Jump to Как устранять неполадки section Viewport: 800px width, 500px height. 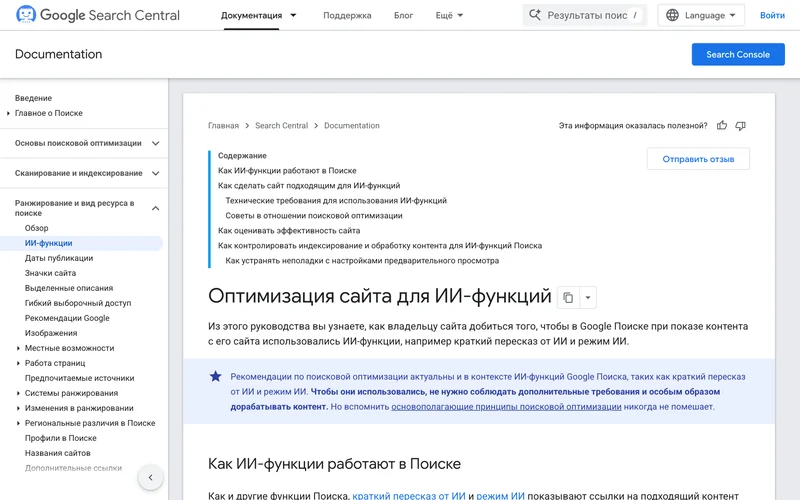tap(362, 261)
